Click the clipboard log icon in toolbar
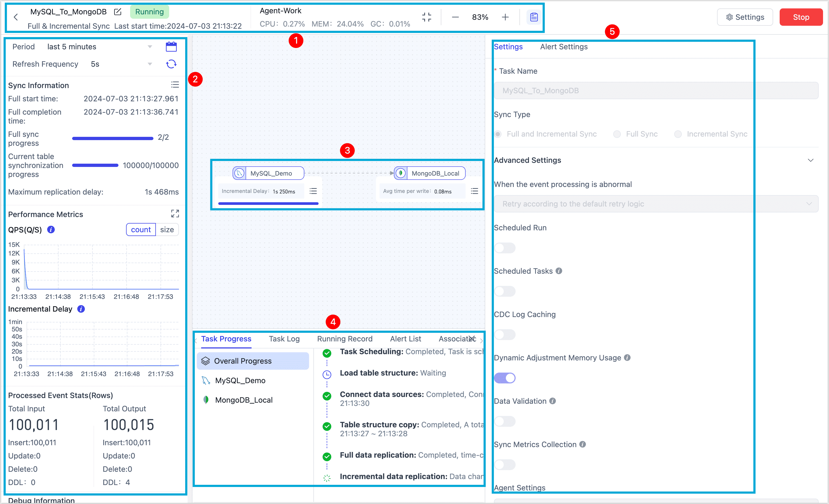 [534, 17]
